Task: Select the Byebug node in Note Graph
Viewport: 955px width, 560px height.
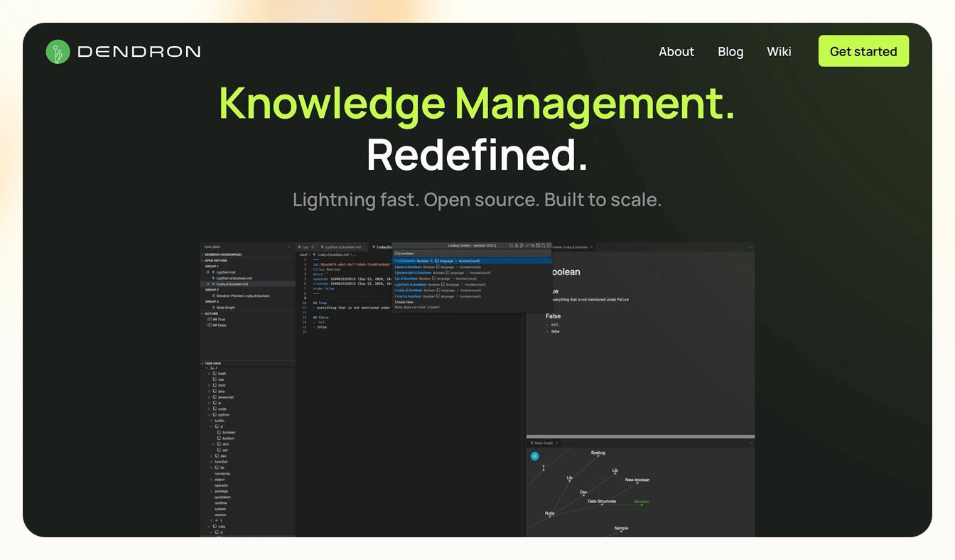Action: (598, 453)
